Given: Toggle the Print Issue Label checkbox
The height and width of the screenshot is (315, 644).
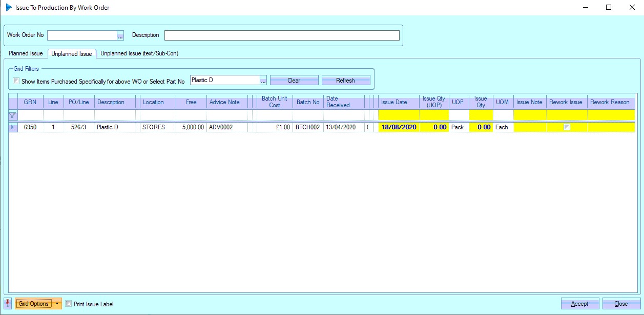Looking at the screenshot, I should [69, 304].
